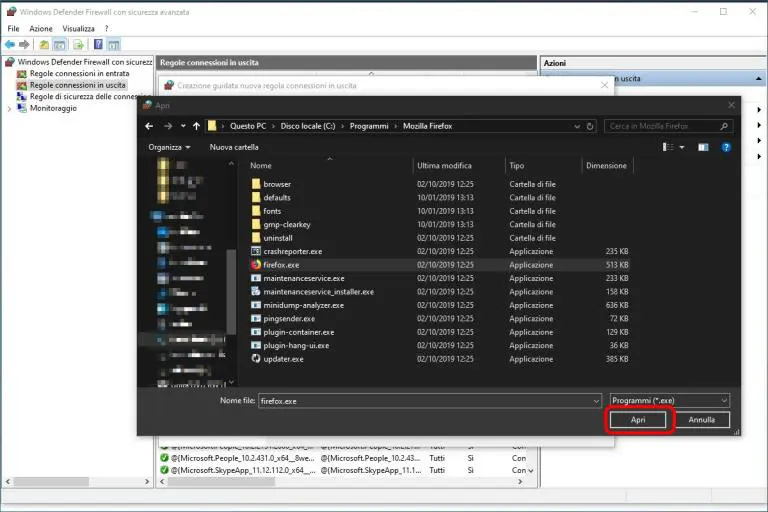768x512 pixels.
Task: Open the view options dropdown arrow
Action: (x=682, y=147)
